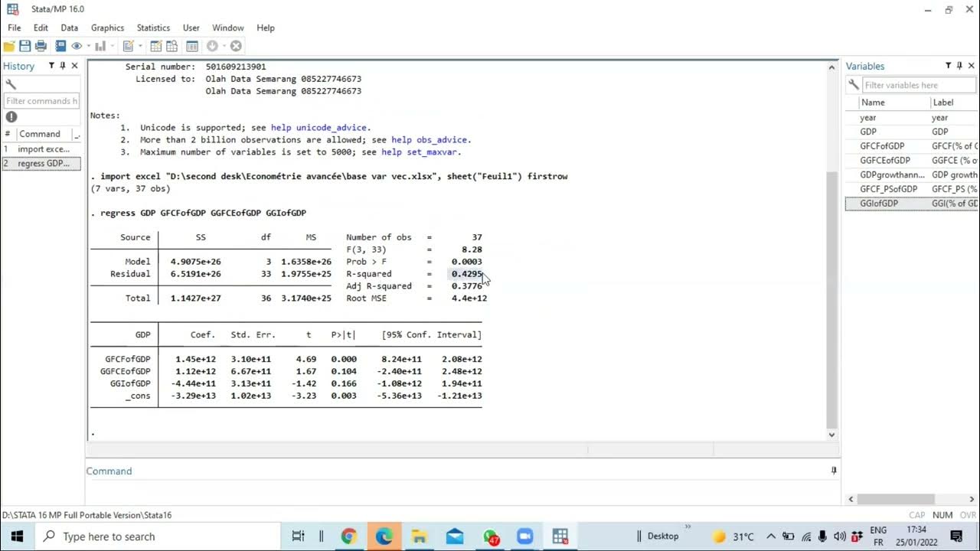The height and width of the screenshot is (551, 980).
Task: Click the Open file folder icon
Action: [x=9, y=46]
